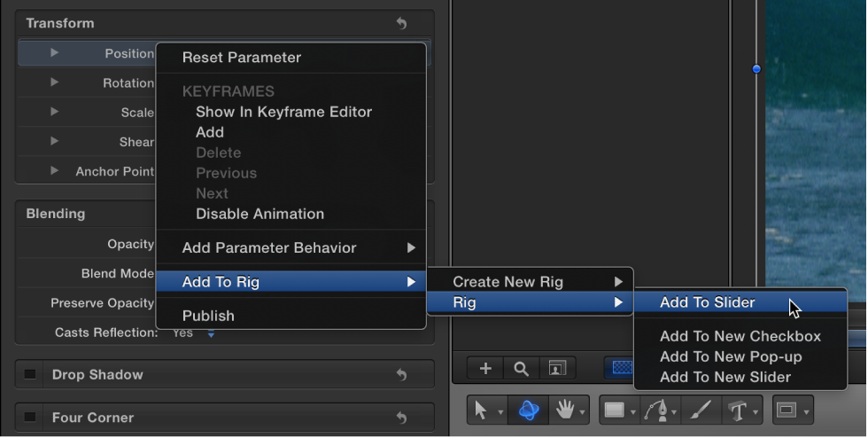The width and height of the screenshot is (868, 438).
Task: Click the magnifier search button
Action: [x=521, y=368]
